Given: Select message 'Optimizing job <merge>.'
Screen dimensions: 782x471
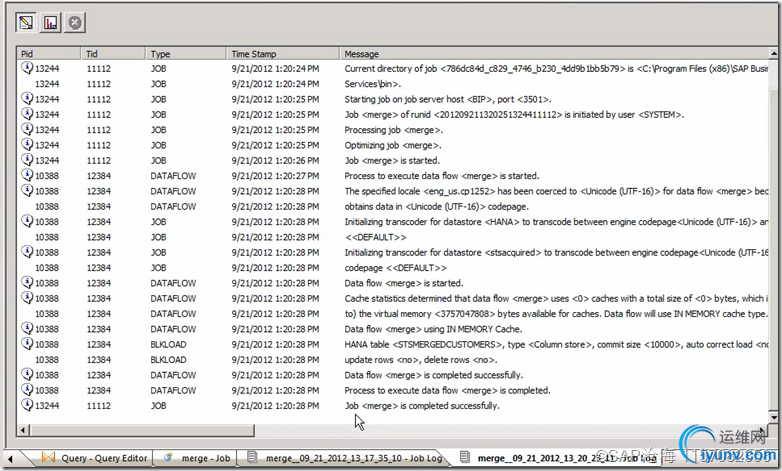Looking at the screenshot, I should [393, 145].
